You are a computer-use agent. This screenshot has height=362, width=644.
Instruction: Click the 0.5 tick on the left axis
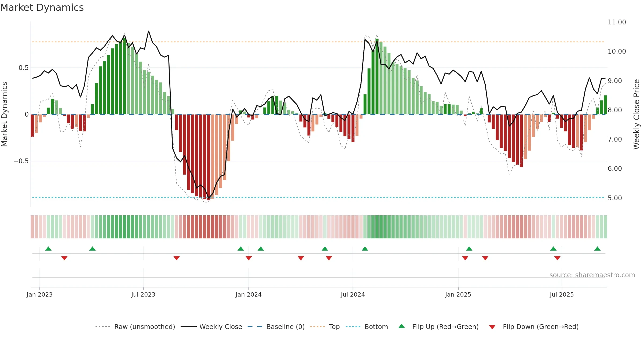click(x=23, y=68)
